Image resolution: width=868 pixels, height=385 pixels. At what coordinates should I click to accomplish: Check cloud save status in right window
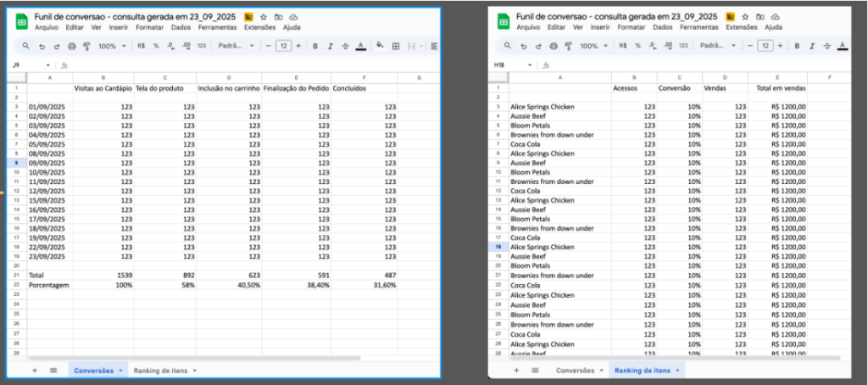coord(774,17)
